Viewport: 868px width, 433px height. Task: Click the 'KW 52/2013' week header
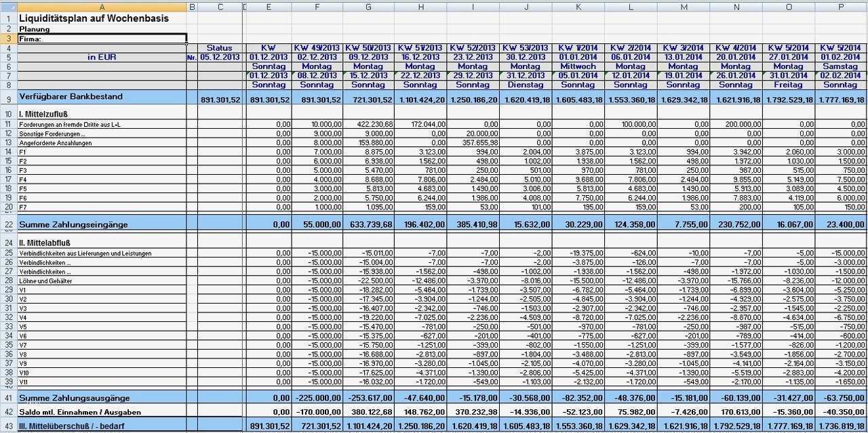tap(473, 48)
